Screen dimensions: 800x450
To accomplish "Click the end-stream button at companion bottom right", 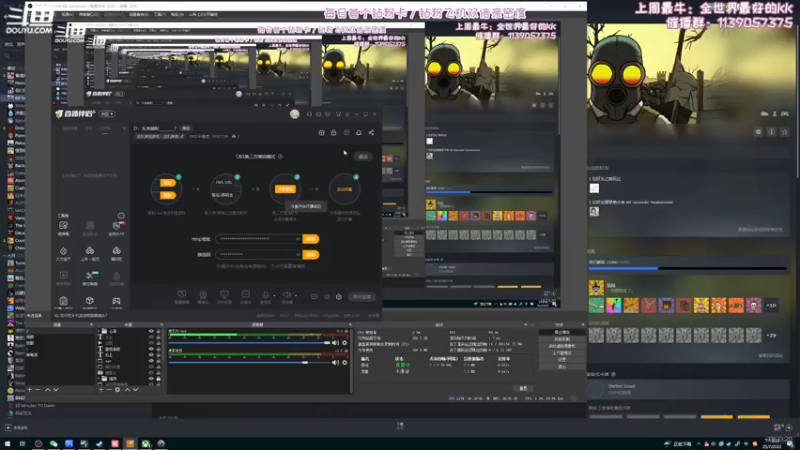I will [x=362, y=296].
